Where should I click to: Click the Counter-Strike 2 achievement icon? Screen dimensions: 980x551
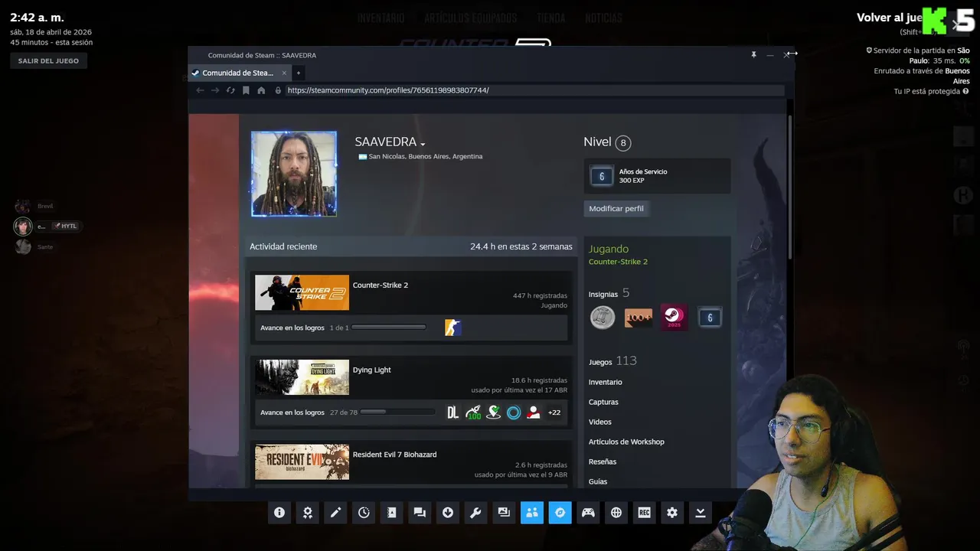tap(452, 328)
